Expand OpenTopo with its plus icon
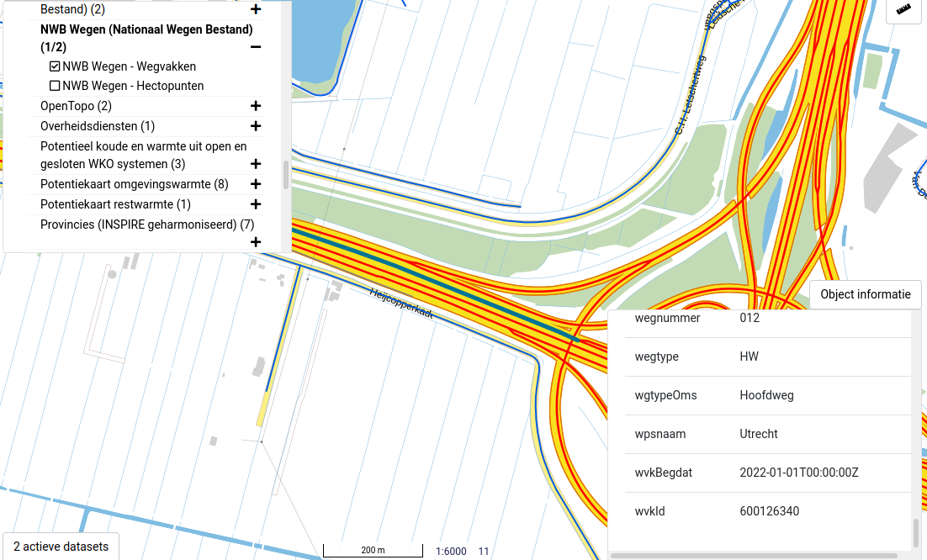 click(256, 106)
